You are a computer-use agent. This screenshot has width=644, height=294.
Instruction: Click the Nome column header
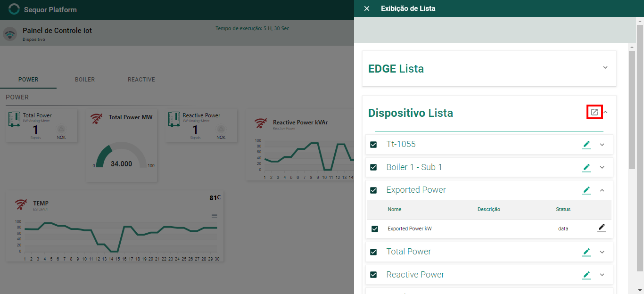click(395, 209)
